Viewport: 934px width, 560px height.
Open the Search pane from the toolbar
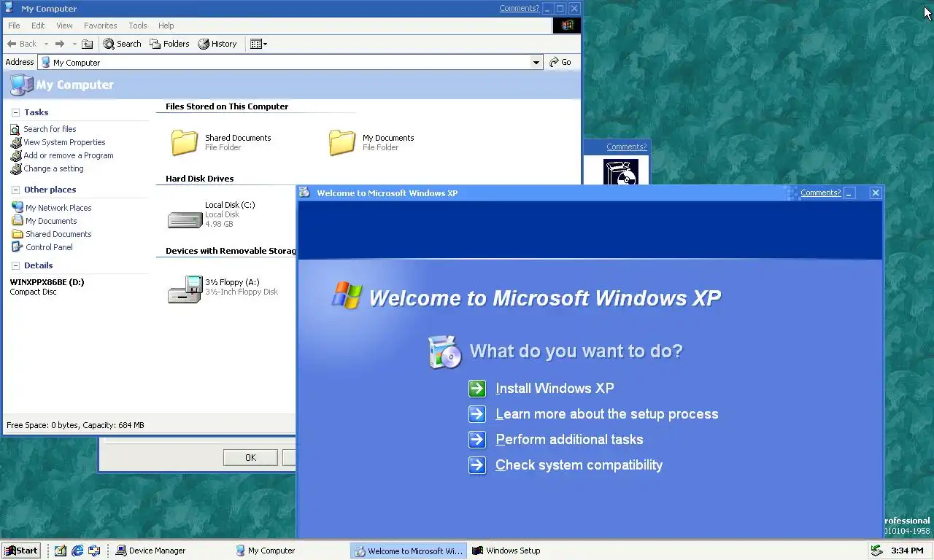click(122, 44)
